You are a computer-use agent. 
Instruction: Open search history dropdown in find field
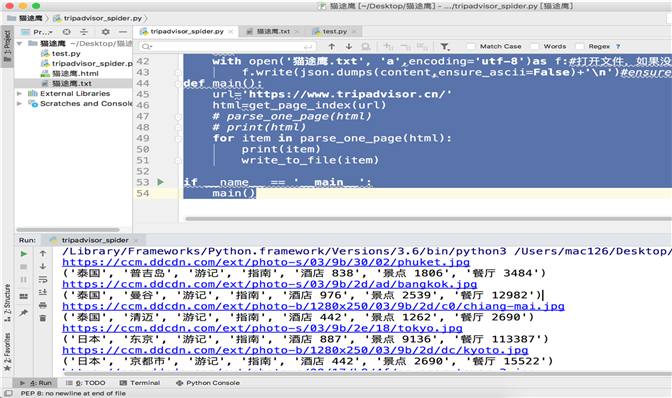(147, 46)
